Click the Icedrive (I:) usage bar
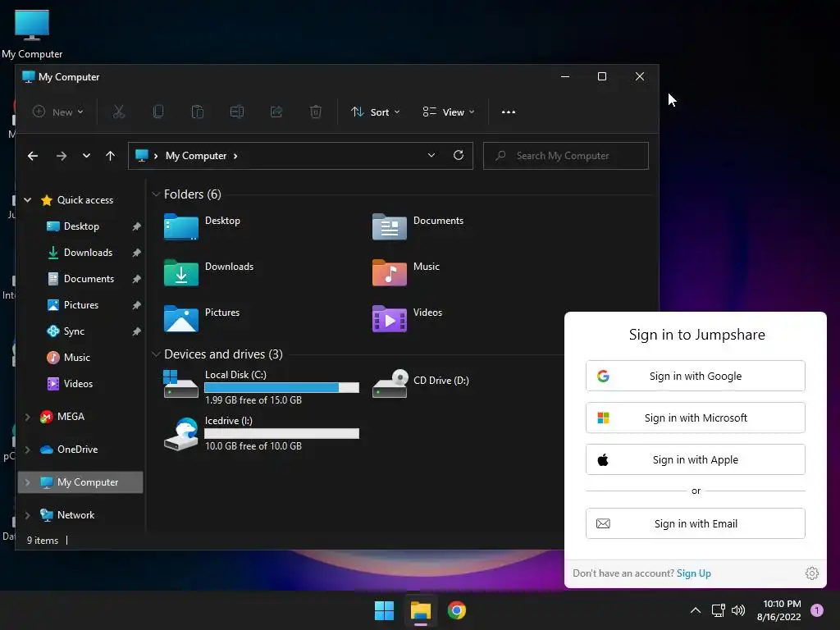The width and height of the screenshot is (840, 630). coord(282,433)
